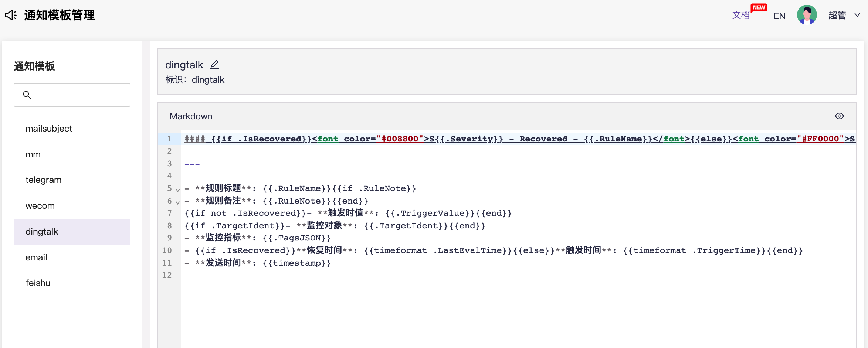Open the email template
This screenshot has height=348, width=868.
(x=36, y=257)
